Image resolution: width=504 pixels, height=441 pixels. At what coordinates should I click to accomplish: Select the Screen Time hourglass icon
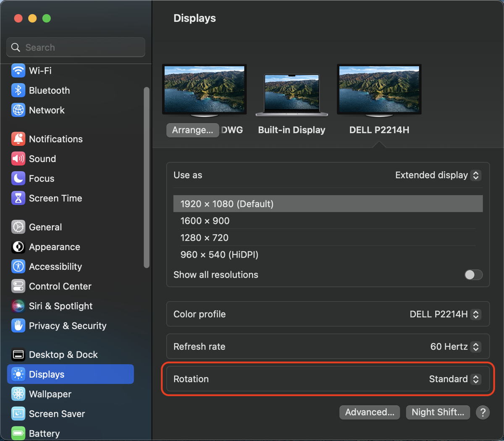pyautogui.click(x=18, y=198)
